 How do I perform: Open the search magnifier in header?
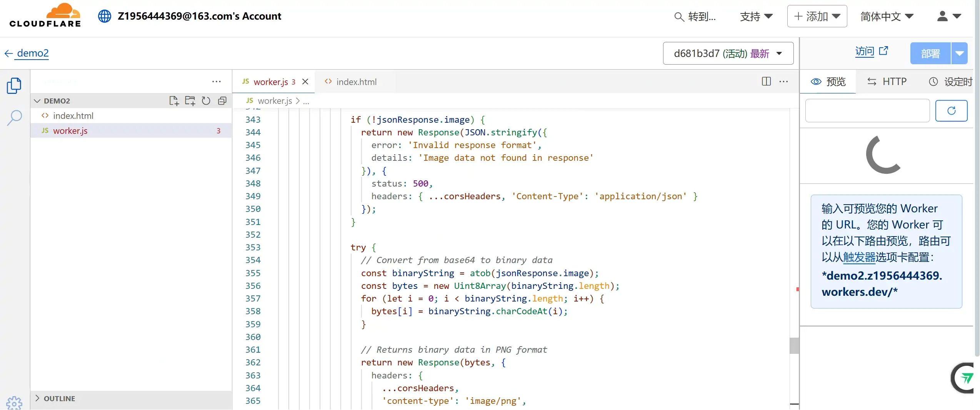tap(679, 17)
